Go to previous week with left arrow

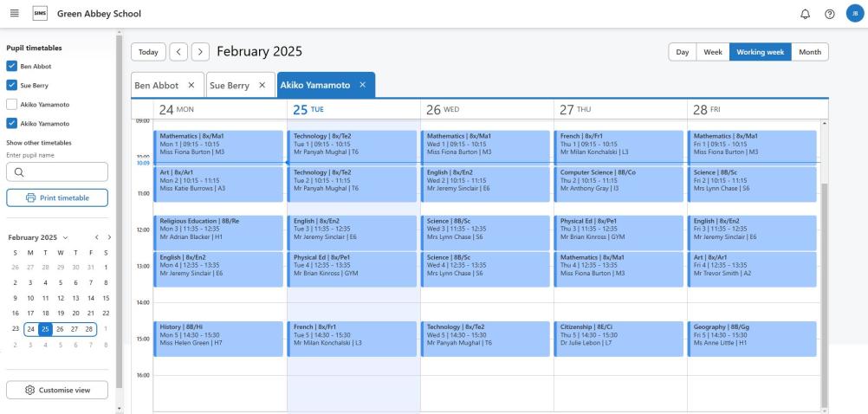coord(178,52)
